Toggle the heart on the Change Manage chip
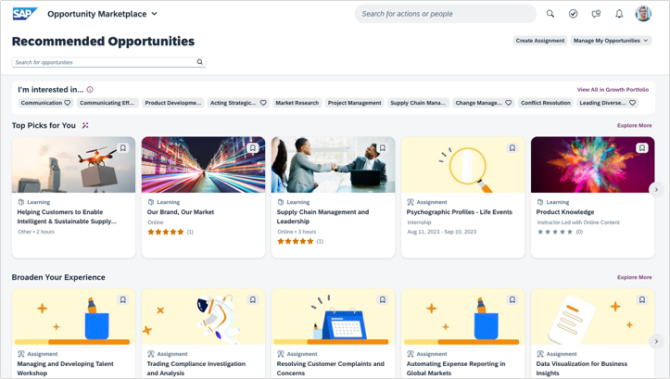 pyautogui.click(x=508, y=103)
